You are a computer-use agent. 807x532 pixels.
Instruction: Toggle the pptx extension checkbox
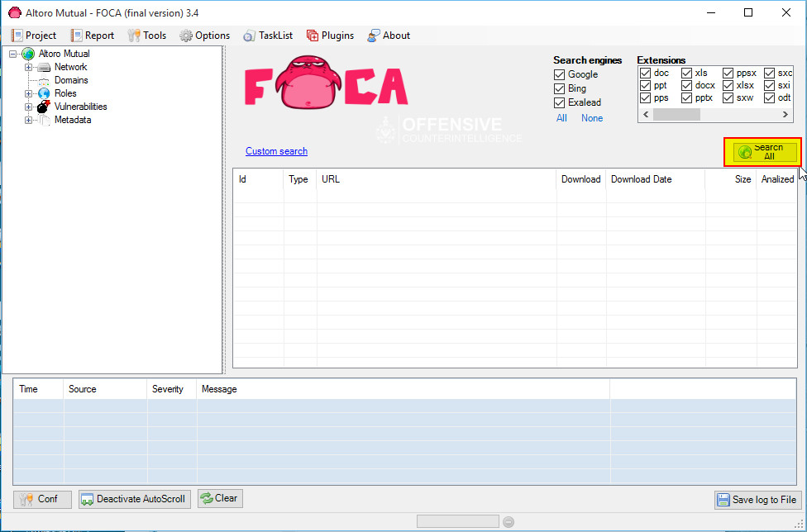tap(686, 97)
